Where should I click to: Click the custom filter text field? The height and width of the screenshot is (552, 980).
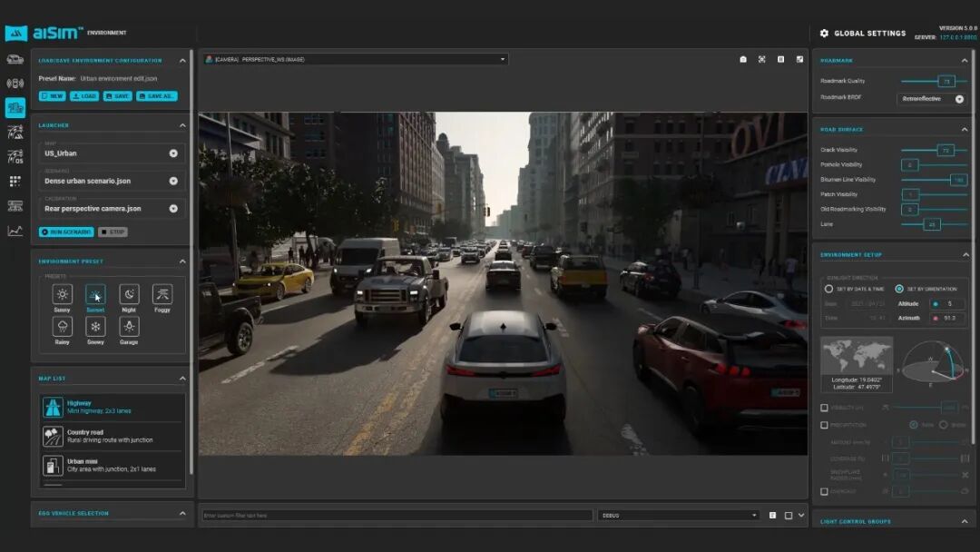(x=397, y=516)
